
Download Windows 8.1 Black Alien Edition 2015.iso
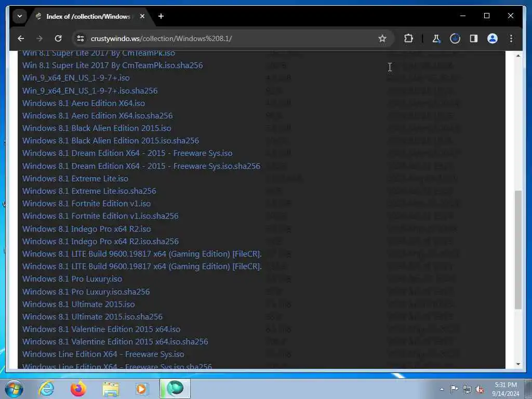97,128
